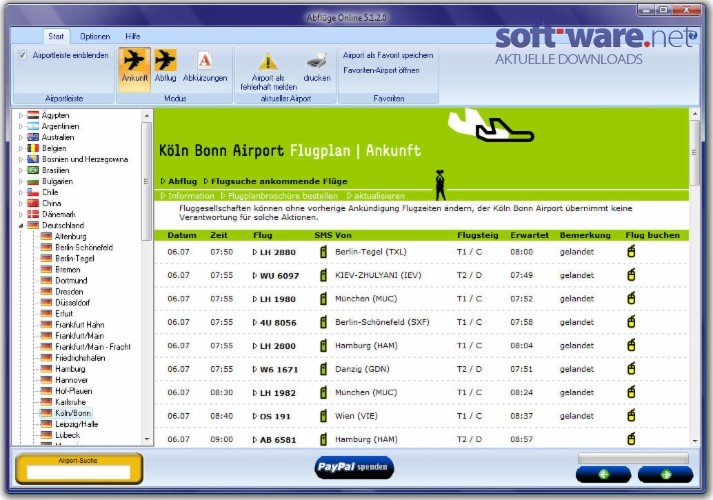Select Düsseldorf in the airport tree

(72, 302)
